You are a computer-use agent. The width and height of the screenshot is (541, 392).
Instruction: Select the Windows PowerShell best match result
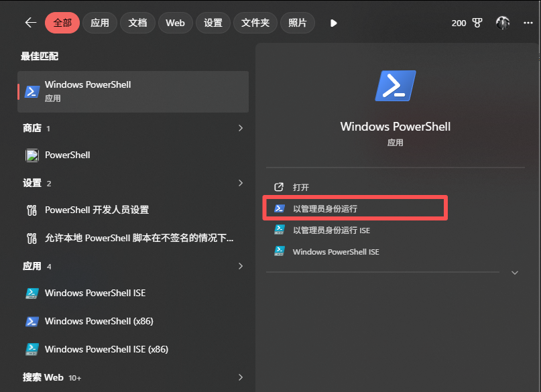[x=133, y=92]
